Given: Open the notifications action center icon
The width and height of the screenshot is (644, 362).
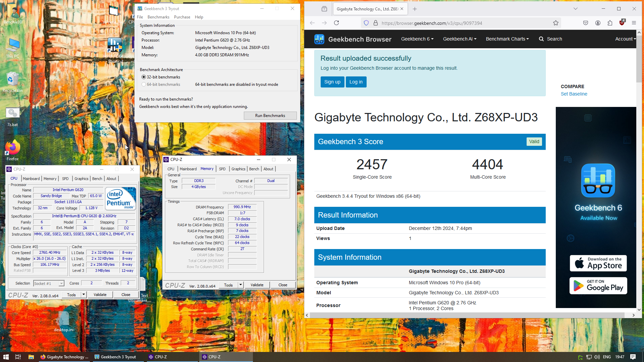Looking at the screenshot, I should [633, 357].
